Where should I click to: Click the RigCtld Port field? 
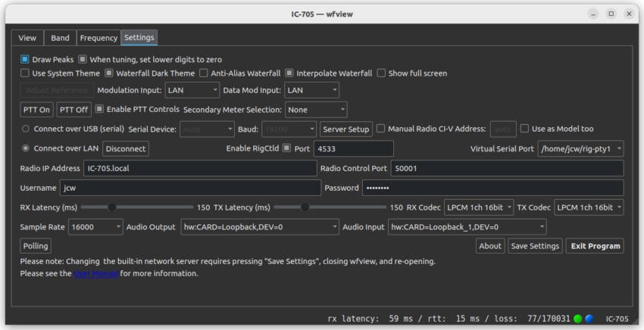[x=354, y=148]
